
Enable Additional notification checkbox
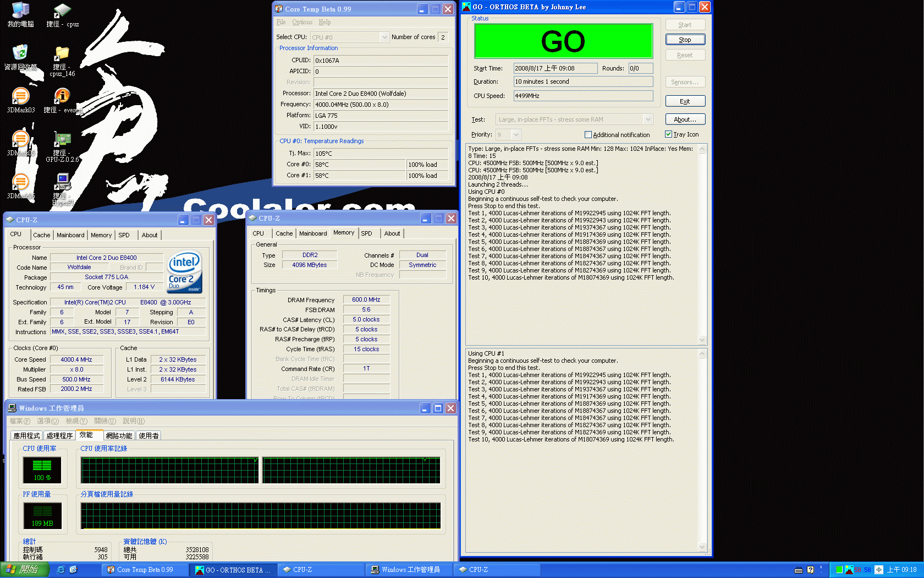click(588, 135)
